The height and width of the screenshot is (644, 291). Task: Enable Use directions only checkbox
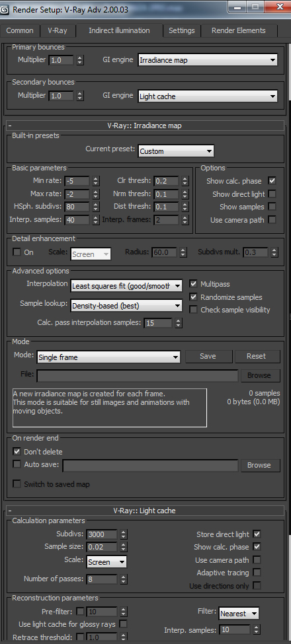(x=257, y=586)
